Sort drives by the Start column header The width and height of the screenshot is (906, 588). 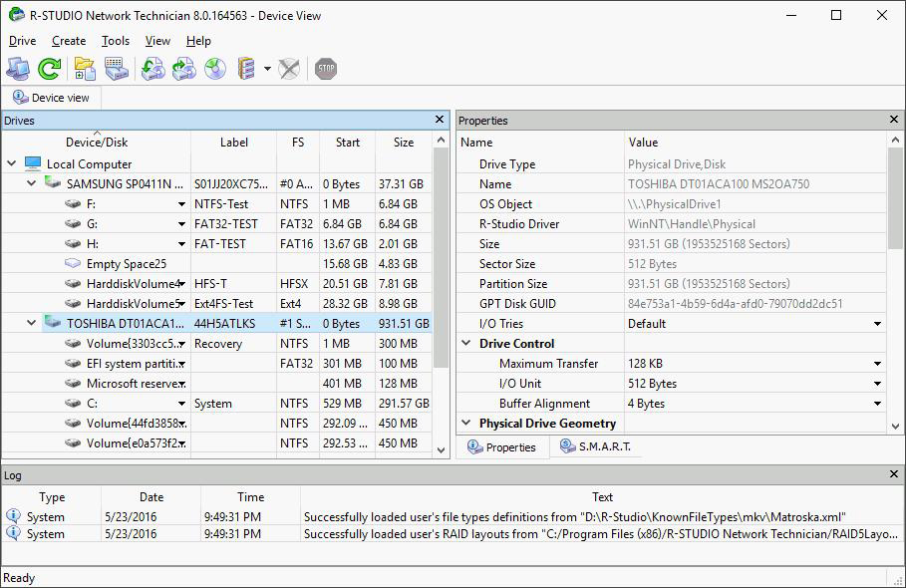coord(347,143)
